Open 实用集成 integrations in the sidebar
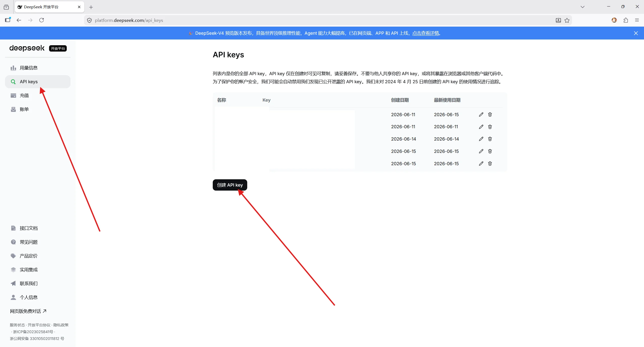The image size is (644, 347). [38, 270]
